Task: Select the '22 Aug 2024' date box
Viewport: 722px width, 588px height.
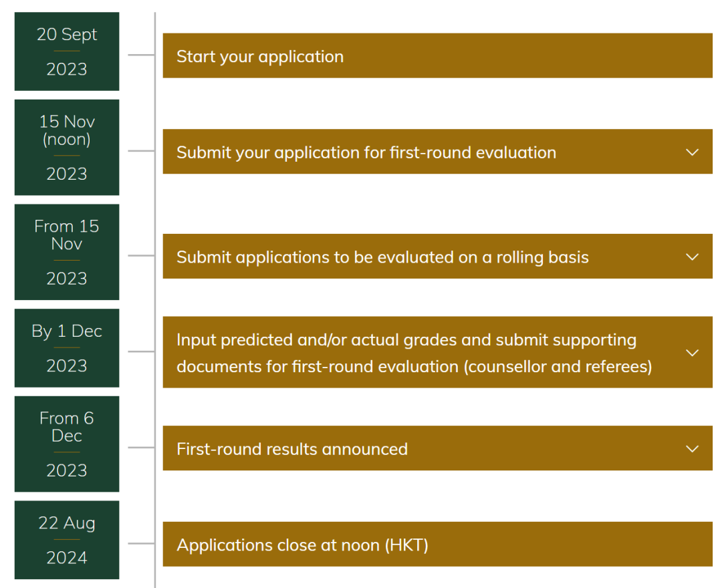Action: pos(67,540)
